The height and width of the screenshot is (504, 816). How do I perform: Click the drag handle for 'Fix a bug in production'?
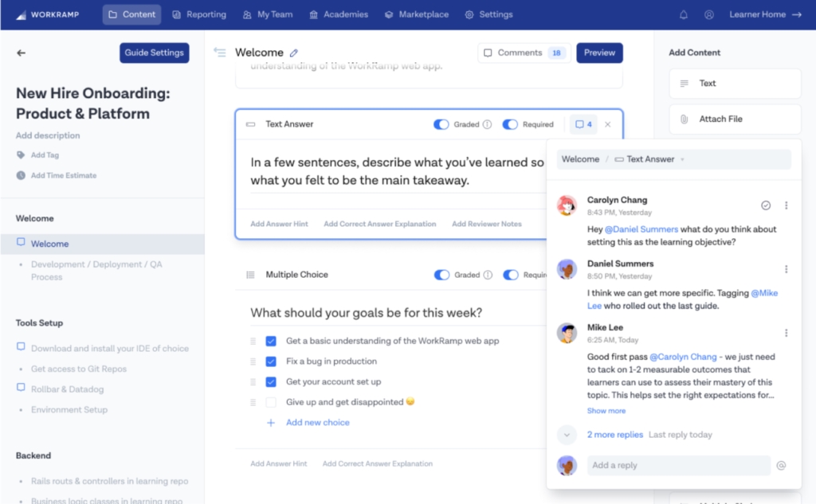253,361
